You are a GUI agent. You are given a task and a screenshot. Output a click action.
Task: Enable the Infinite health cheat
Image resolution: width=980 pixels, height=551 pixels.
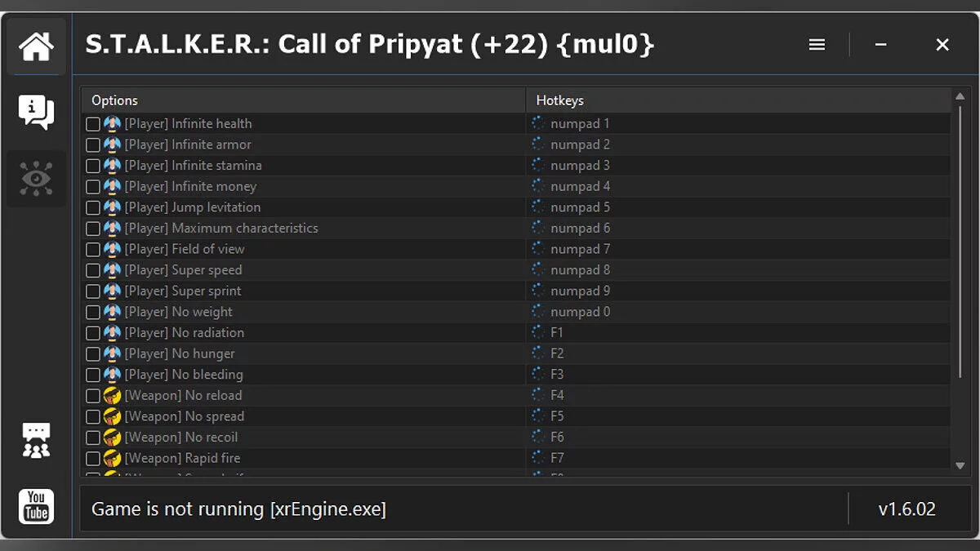click(x=93, y=123)
